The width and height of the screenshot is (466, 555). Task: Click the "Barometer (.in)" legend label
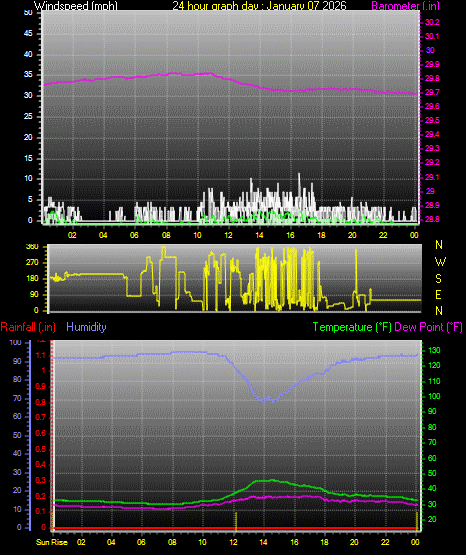[405, 6]
